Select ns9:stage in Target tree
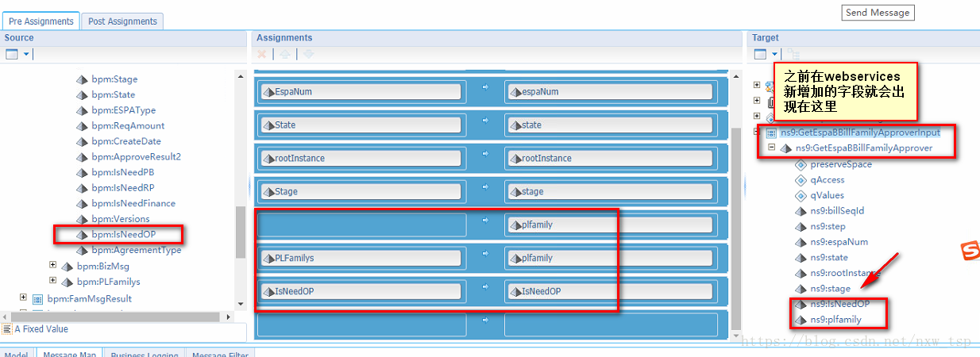The height and width of the screenshot is (357, 980). [830, 289]
